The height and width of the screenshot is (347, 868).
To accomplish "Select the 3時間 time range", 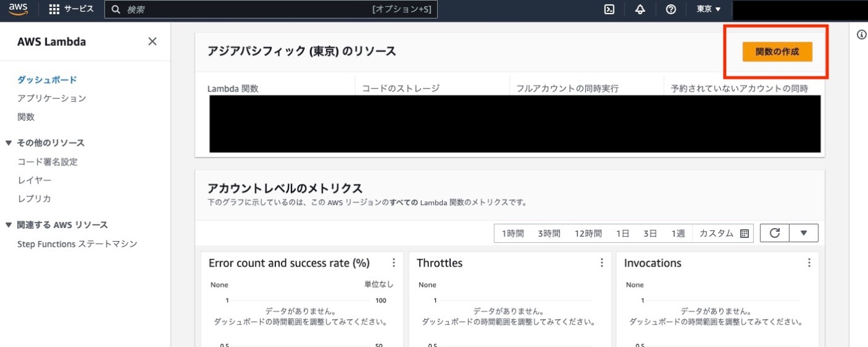I will (549, 234).
